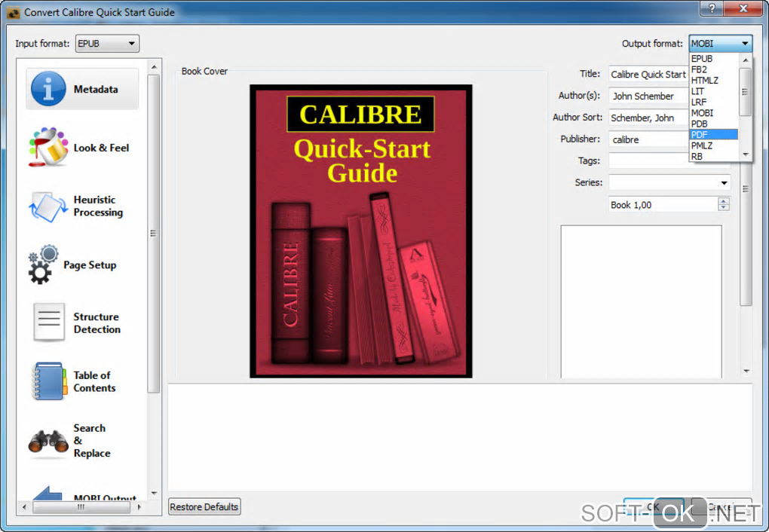Choose FB2 in output format list
The height and width of the screenshot is (532, 769).
pyautogui.click(x=713, y=69)
